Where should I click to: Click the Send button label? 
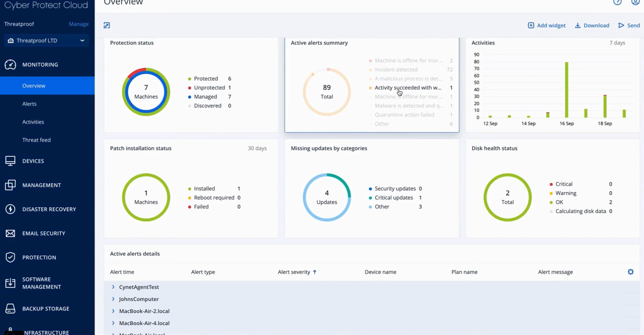(633, 26)
